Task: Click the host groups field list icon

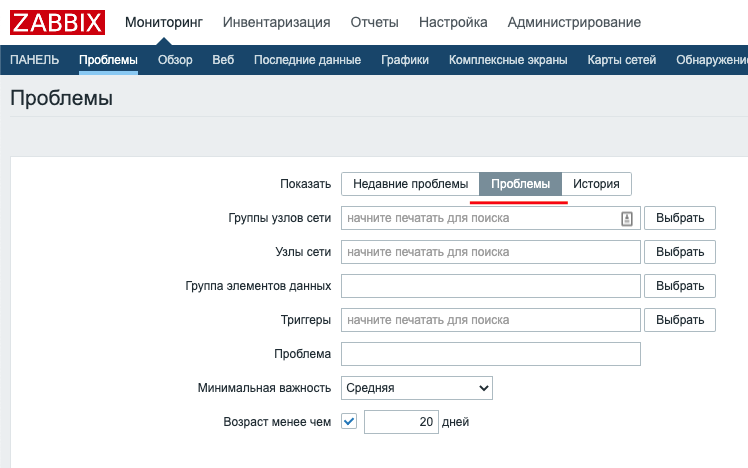Action: 627,218
